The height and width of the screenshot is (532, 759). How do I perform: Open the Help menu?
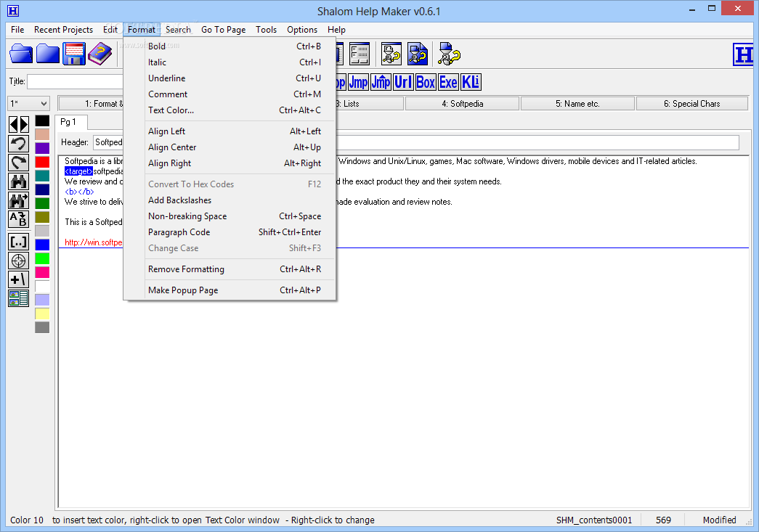pos(336,30)
